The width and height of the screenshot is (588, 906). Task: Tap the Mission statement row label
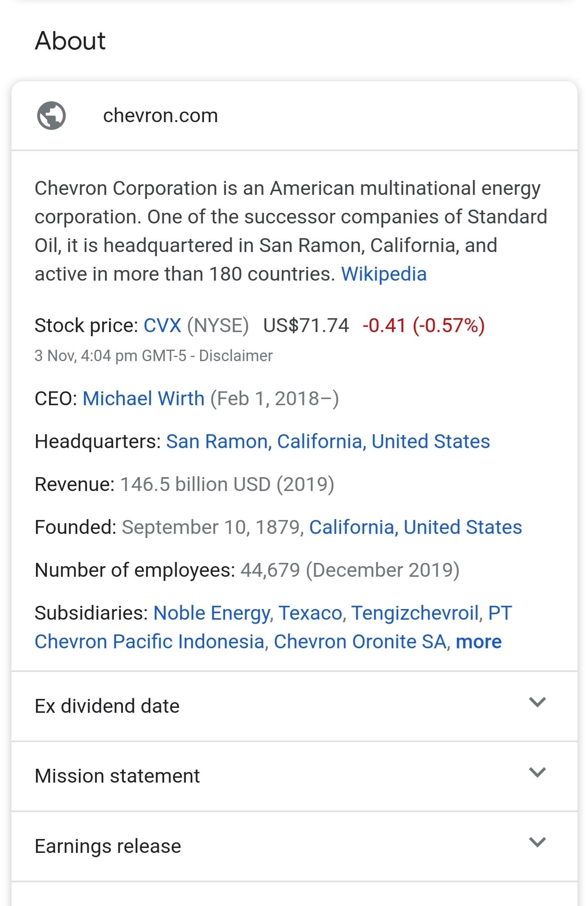click(x=117, y=776)
